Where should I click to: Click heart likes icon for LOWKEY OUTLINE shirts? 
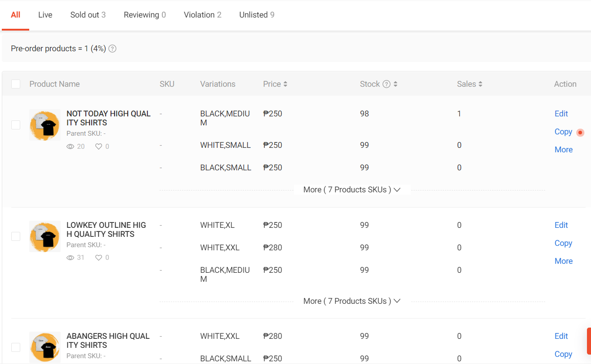pyautogui.click(x=99, y=257)
